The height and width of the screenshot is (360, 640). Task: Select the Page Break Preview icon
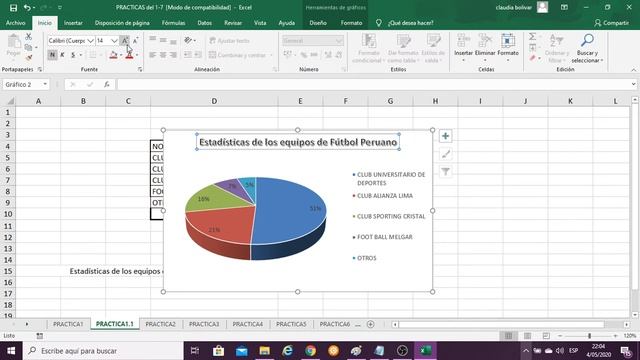click(546, 336)
